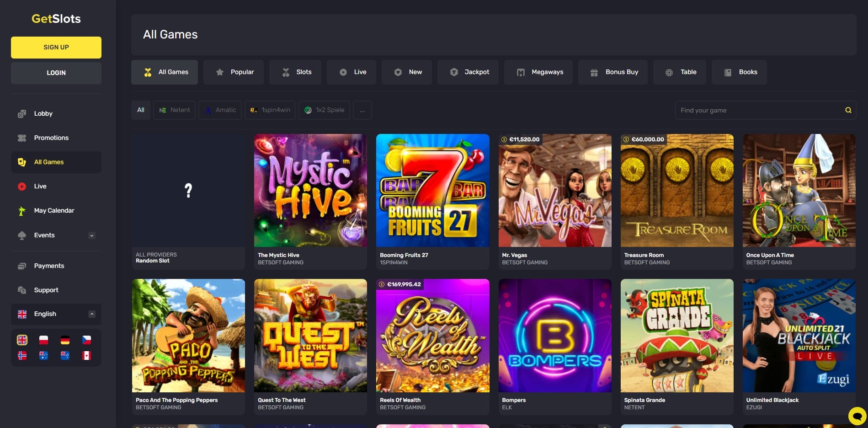Click the Lobby sidebar icon
868x428 pixels.
(x=21, y=114)
